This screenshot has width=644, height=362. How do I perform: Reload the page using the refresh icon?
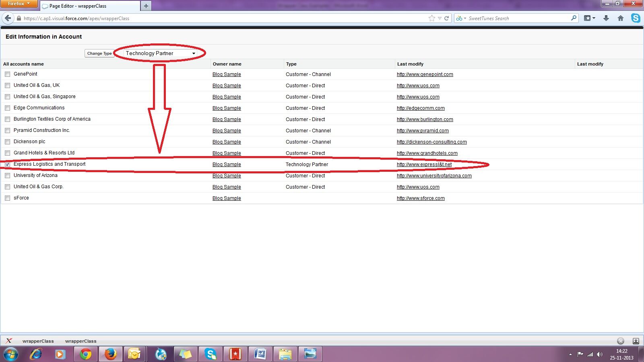click(x=447, y=18)
